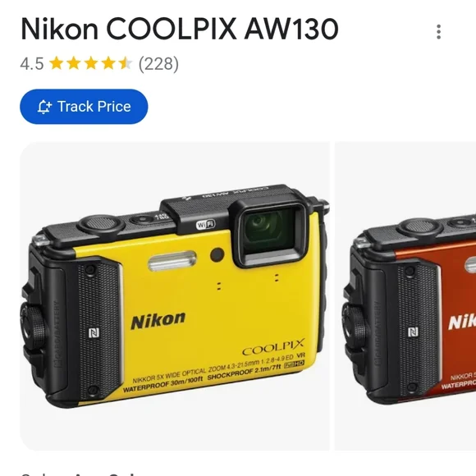Click the 4.5 rating number

[32, 64]
